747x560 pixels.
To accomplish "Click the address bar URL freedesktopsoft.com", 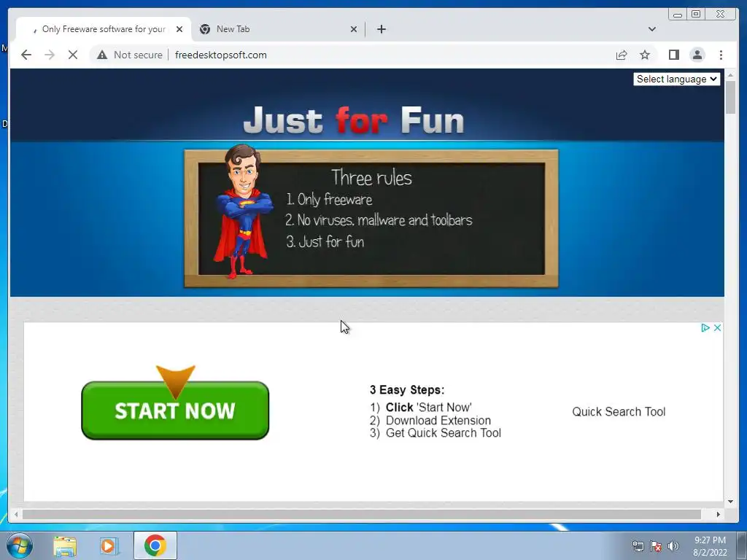I will (x=220, y=55).
